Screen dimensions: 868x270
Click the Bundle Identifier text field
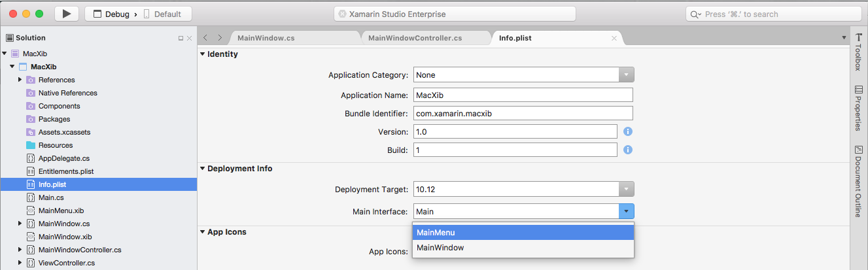click(523, 113)
